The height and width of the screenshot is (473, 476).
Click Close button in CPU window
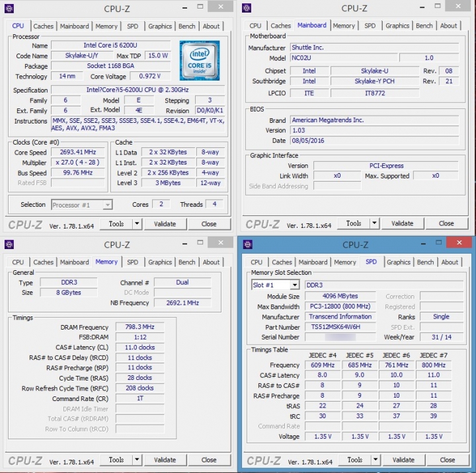209,224
